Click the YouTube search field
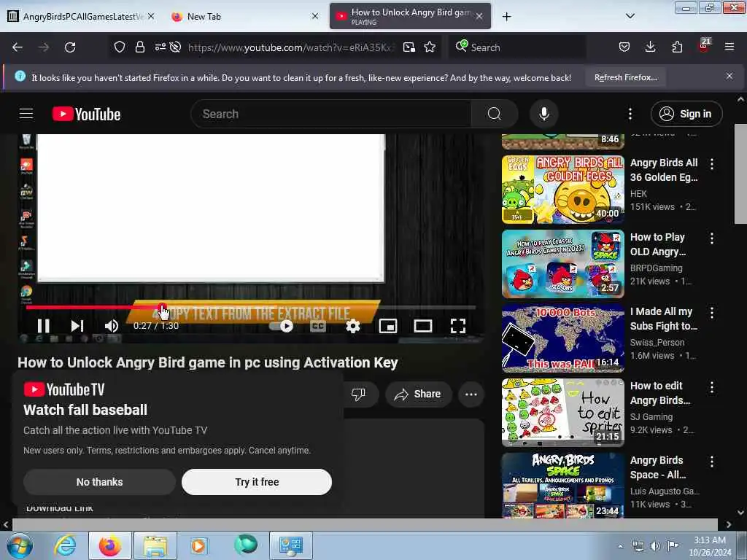This screenshot has height=560, width=747. [331, 114]
